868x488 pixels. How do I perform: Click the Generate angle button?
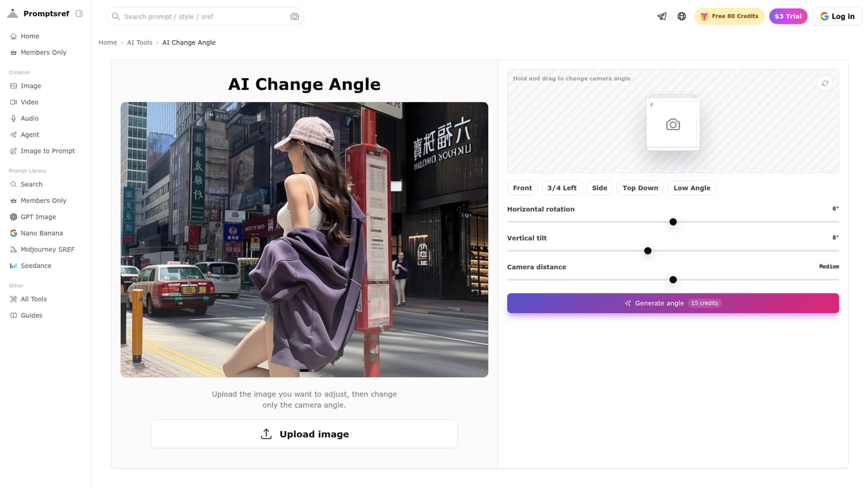(x=673, y=303)
